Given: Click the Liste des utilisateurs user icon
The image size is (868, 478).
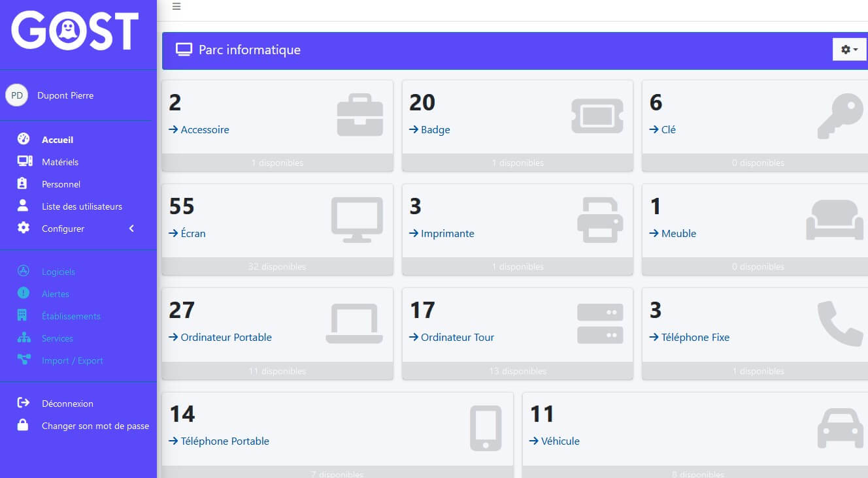Looking at the screenshot, I should [x=24, y=206].
